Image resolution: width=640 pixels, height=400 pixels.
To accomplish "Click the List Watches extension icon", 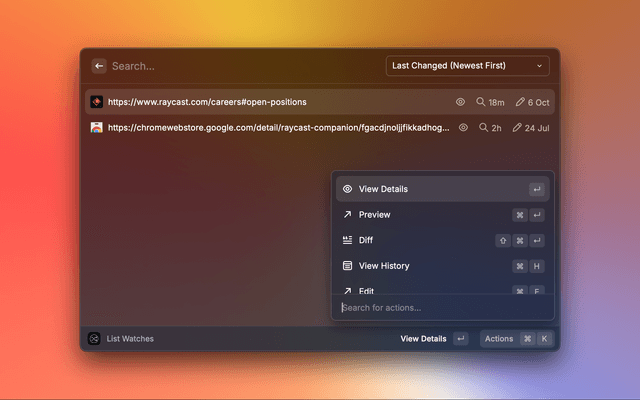I will (x=94, y=339).
